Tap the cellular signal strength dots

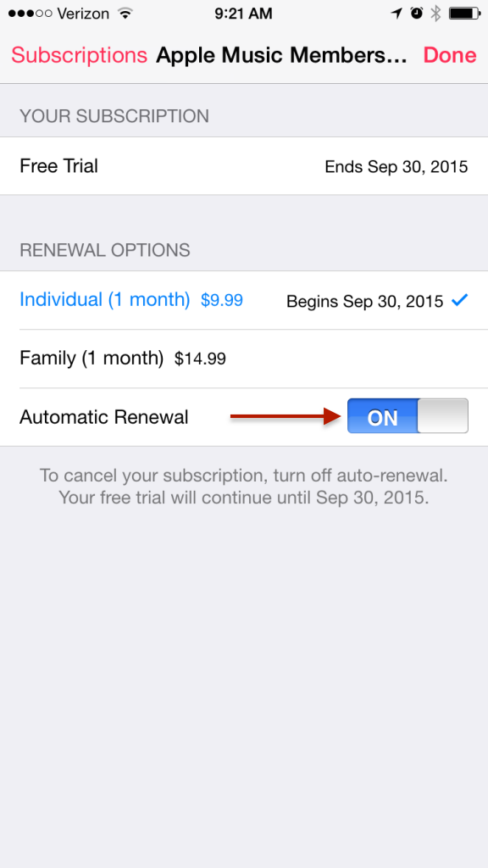click(x=30, y=14)
